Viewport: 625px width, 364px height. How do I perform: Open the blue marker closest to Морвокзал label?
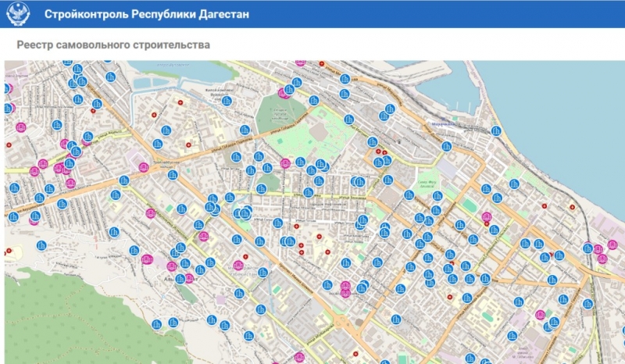click(447, 145)
